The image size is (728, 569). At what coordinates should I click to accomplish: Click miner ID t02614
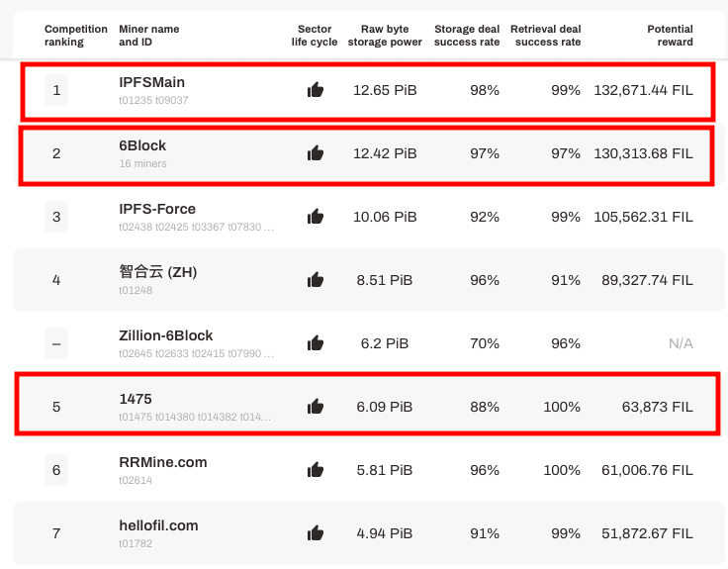pyautogui.click(x=136, y=480)
